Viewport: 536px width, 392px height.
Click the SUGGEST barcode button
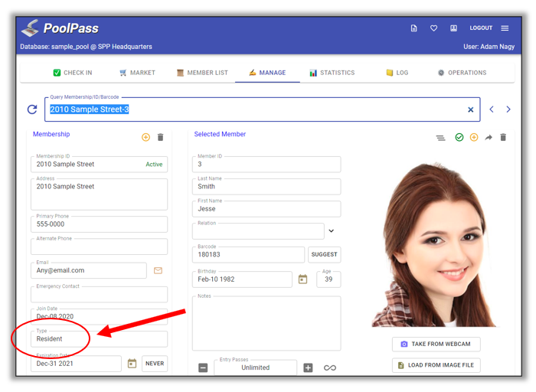click(324, 255)
